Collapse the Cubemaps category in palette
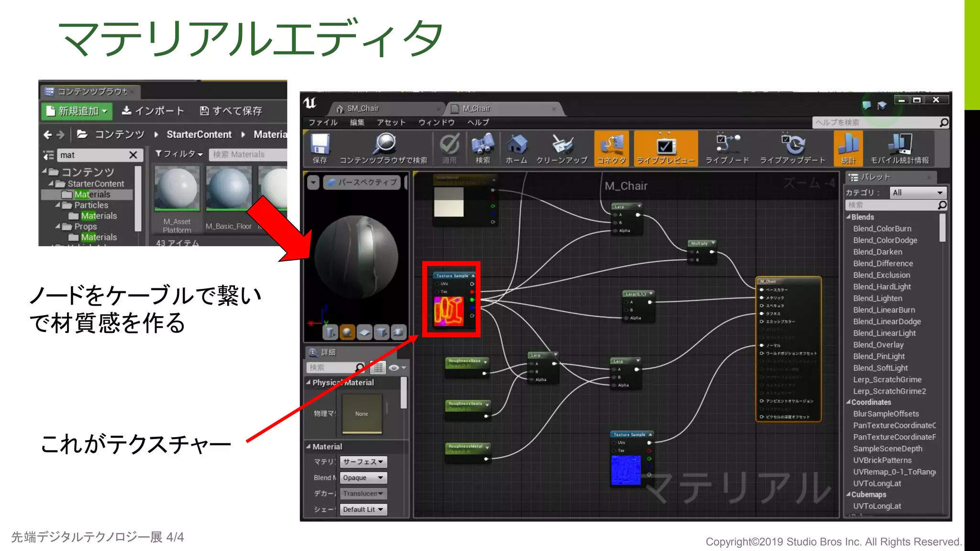This screenshot has width=980, height=551. [x=848, y=494]
